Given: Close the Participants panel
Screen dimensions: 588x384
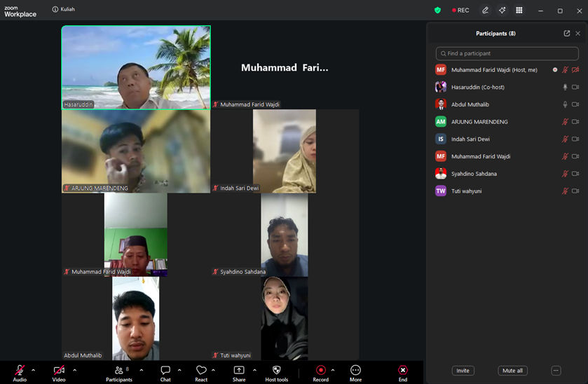Looking at the screenshot, I should 578,34.
